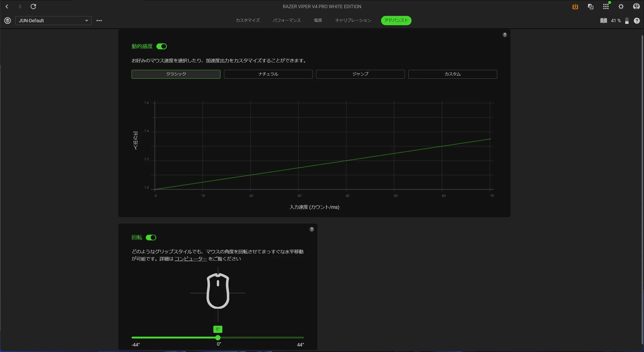Open the apps grid icon
The image size is (644, 352).
(606, 6)
